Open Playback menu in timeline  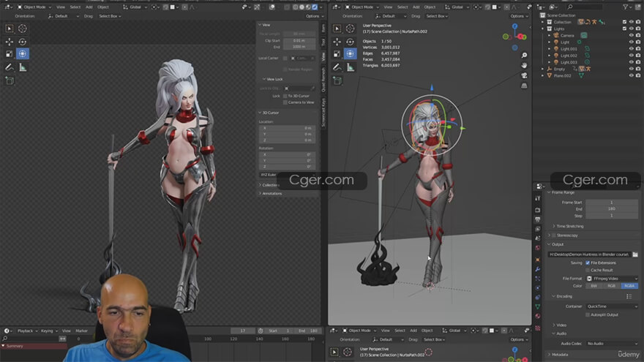(x=26, y=331)
